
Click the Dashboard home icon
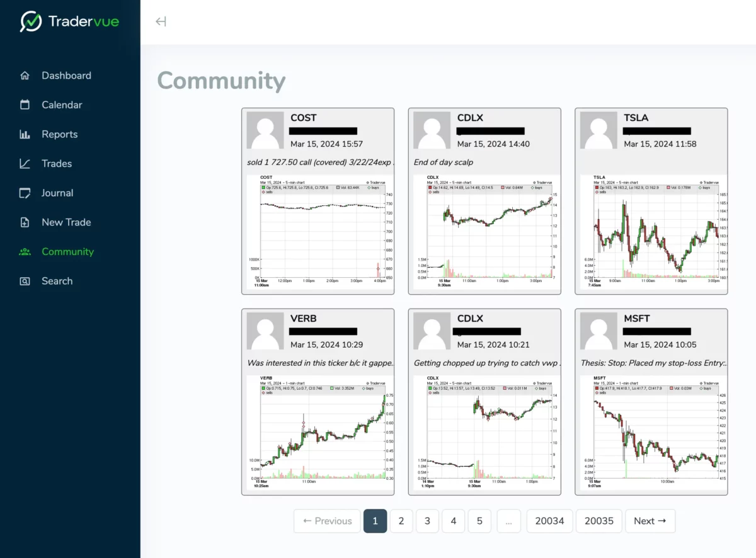coord(25,76)
